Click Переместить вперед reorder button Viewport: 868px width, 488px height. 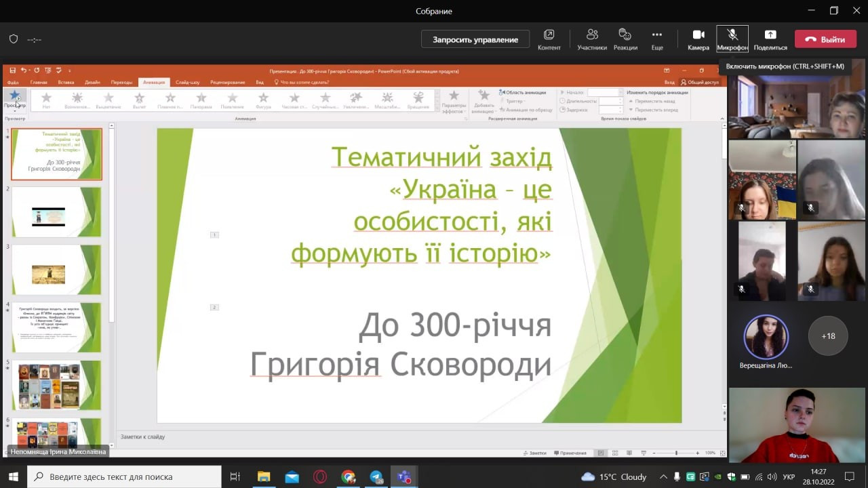coord(653,109)
